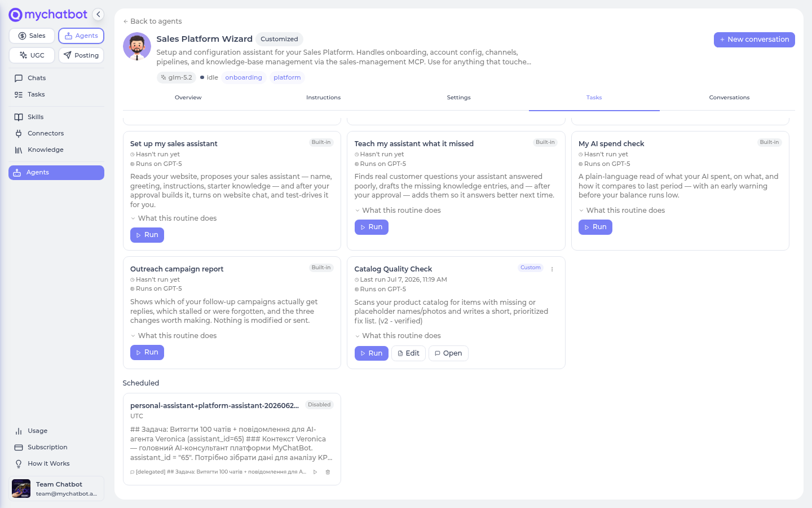Image resolution: width=812 pixels, height=508 pixels.
Task: Expand routine details for Set up my sales assistant
Action: click(x=174, y=218)
